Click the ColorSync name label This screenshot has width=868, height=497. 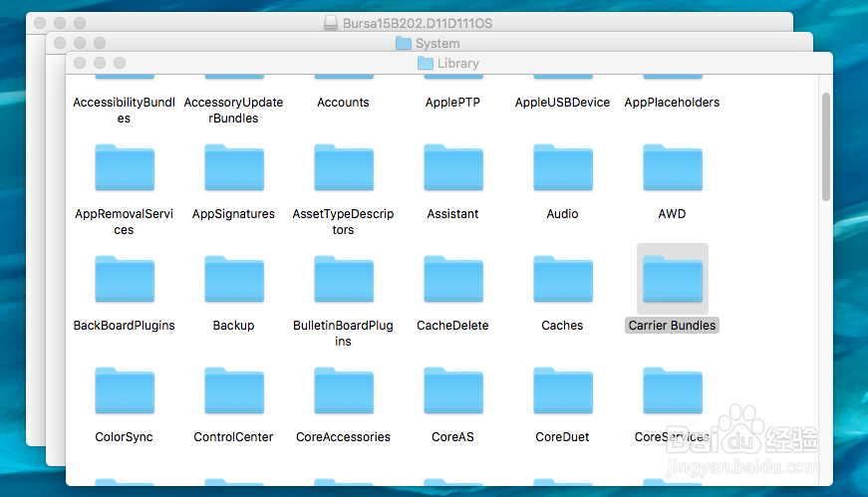pos(124,437)
